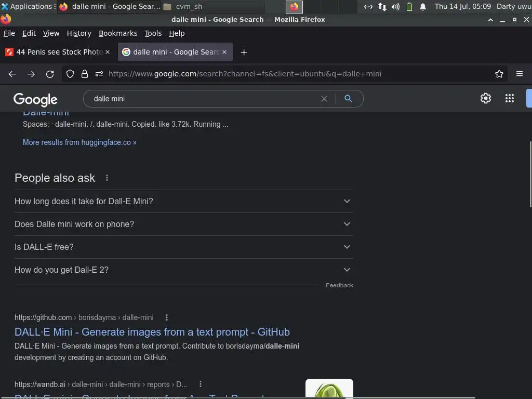The width and height of the screenshot is (532, 399).
Task: Click the page's vertical scrollbar thumb
Action: [x=530, y=175]
